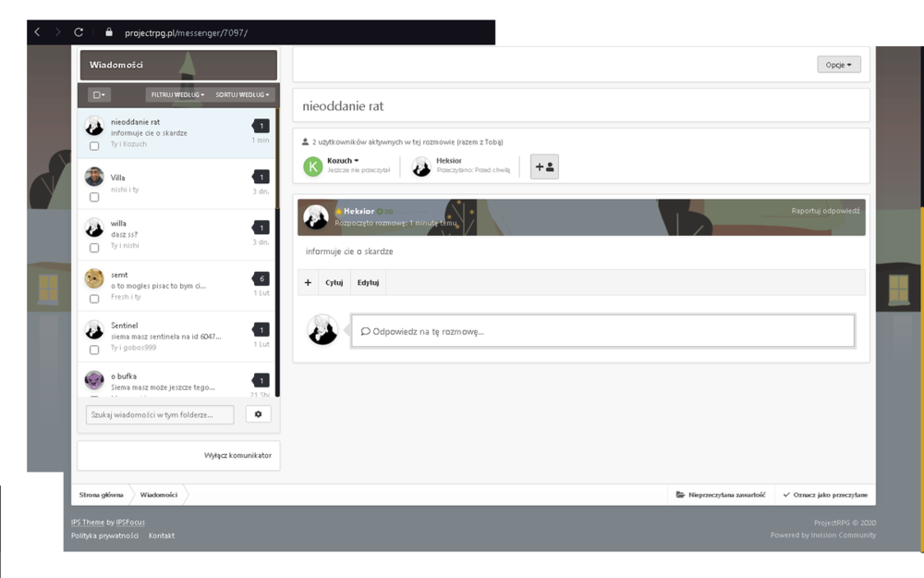The height and width of the screenshot is (578, 924).
Task: Open Nieprzeczytana zawartość
Action: [x=721, y=495]
